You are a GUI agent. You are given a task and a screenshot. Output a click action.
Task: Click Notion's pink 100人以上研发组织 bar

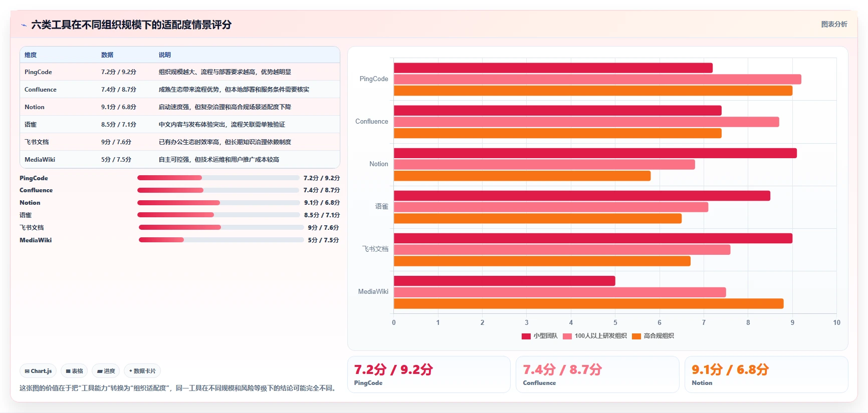coord(544,164)
